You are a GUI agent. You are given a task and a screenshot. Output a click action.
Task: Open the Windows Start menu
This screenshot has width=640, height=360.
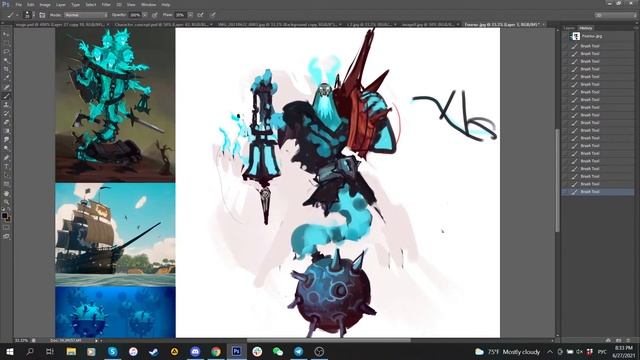point(9,351)
